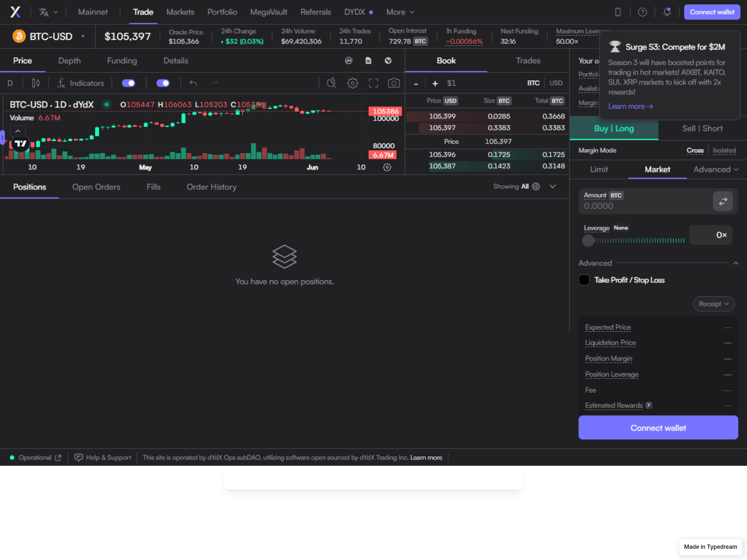The width and height of the screenshot is (747, 560).
Task: Open Help & Support
Action: click(103, 457)
